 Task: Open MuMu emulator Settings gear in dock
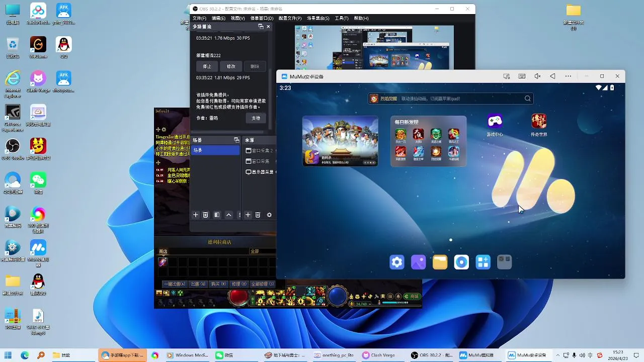pyautogui.click(x=397, y=262)
